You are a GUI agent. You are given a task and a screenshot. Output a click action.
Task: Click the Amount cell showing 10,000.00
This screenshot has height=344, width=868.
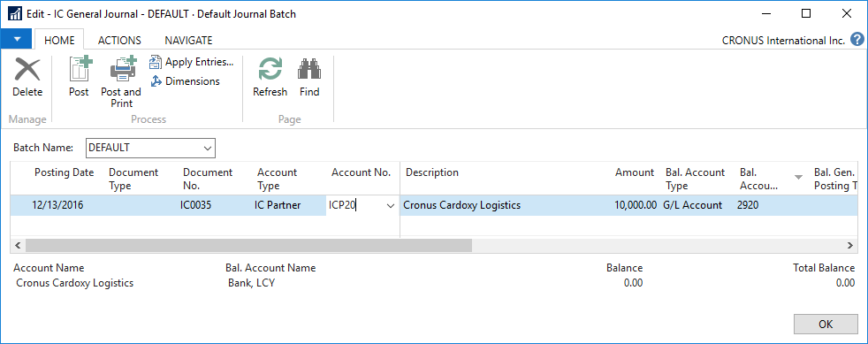tap(636, 205)
